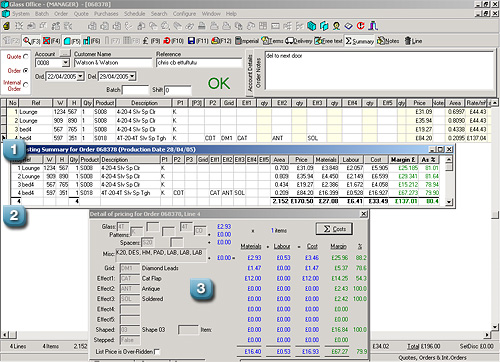Screen dimensions: 500x362
Task: Click the Margin £ column header
Action: pyautogui.click(x=403, y=160)
